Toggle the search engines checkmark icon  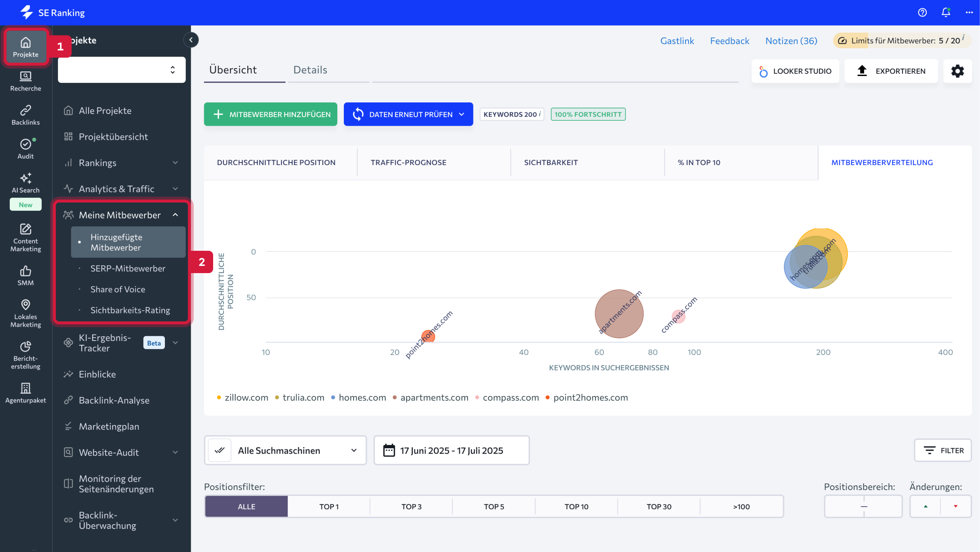point(220,450)
